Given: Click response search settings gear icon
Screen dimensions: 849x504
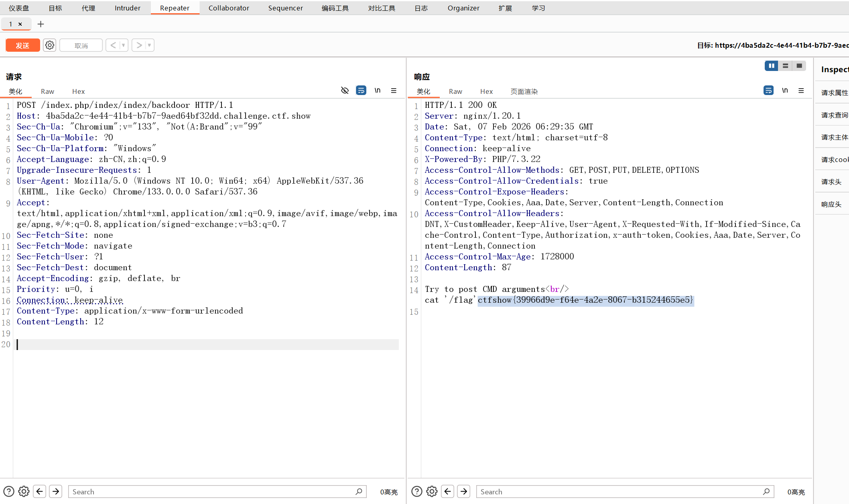Looking at the screenshot, I should pyautogui.click(x=432, y=491).
